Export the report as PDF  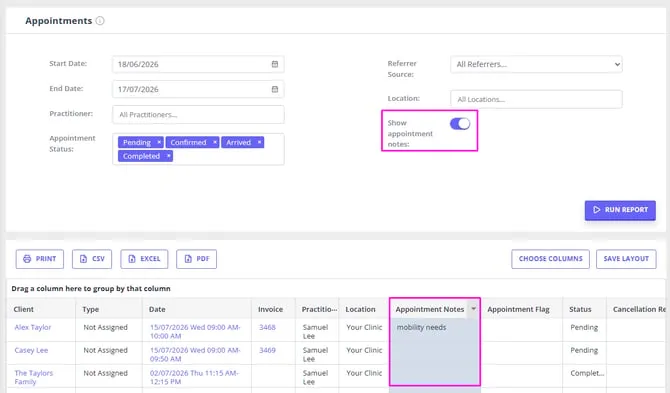coord(197,259)
